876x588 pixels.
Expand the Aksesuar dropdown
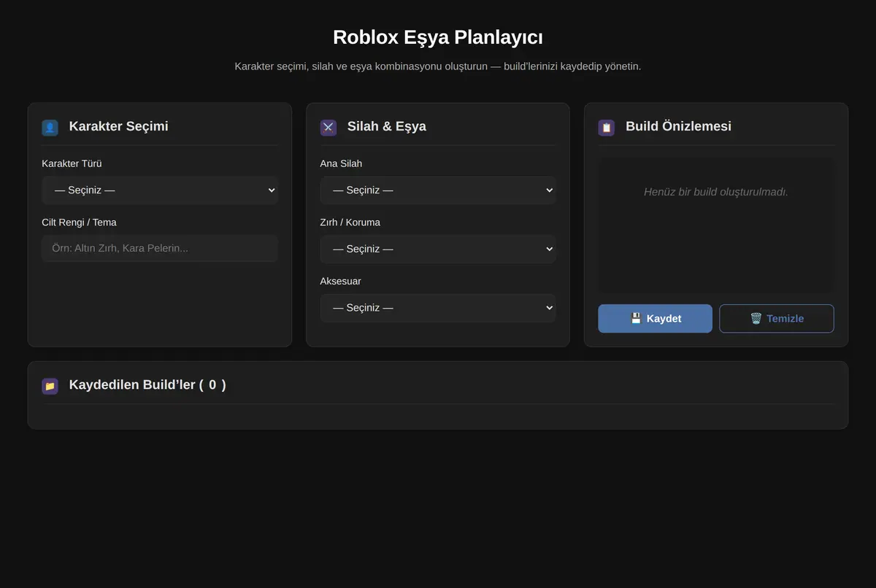[438, 308]
